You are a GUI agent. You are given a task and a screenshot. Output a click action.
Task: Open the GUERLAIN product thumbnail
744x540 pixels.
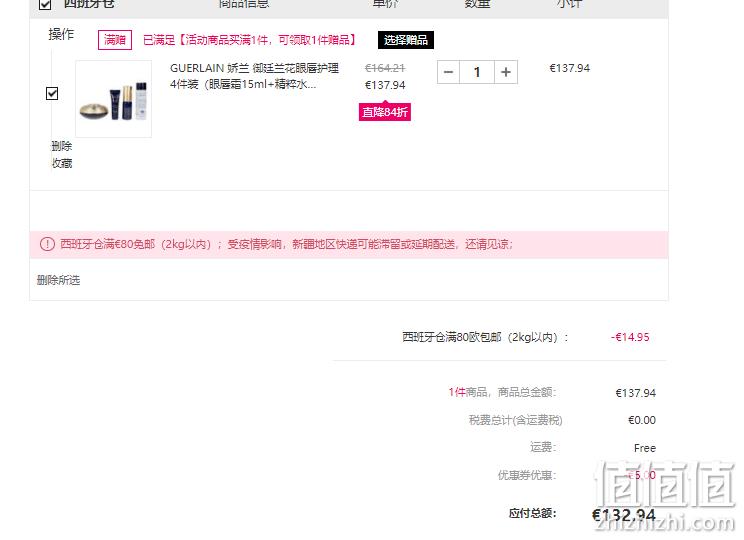[114, 99]
